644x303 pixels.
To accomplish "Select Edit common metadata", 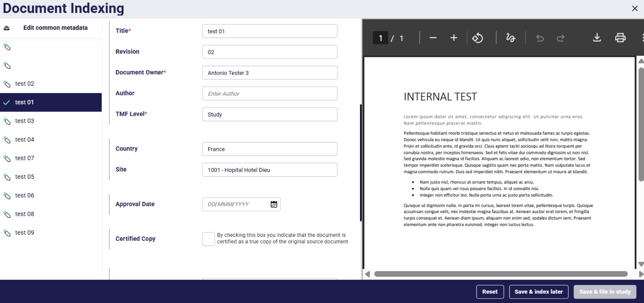I will tap(55, 28).
